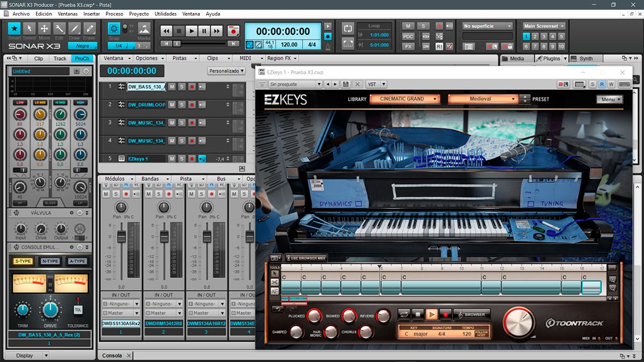Select the Smart tool
The width and height of the screenshot is (644, 362).
[x=14, y=28]
